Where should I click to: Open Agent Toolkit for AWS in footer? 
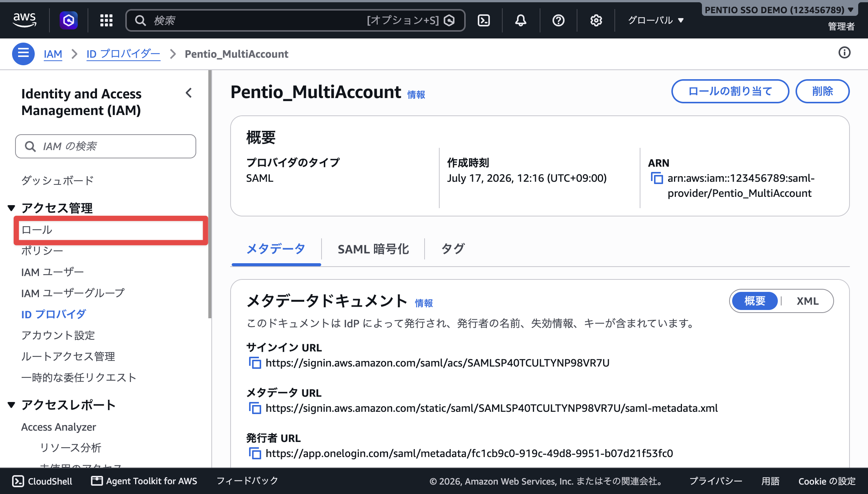[x=144, y=481]
